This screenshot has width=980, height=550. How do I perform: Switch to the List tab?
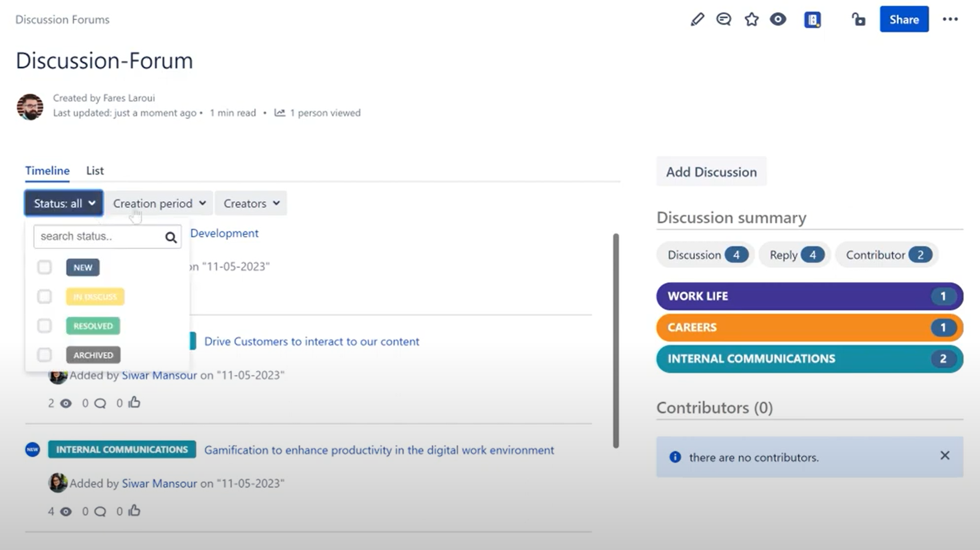pyautogui.click(x=95, y=170)
